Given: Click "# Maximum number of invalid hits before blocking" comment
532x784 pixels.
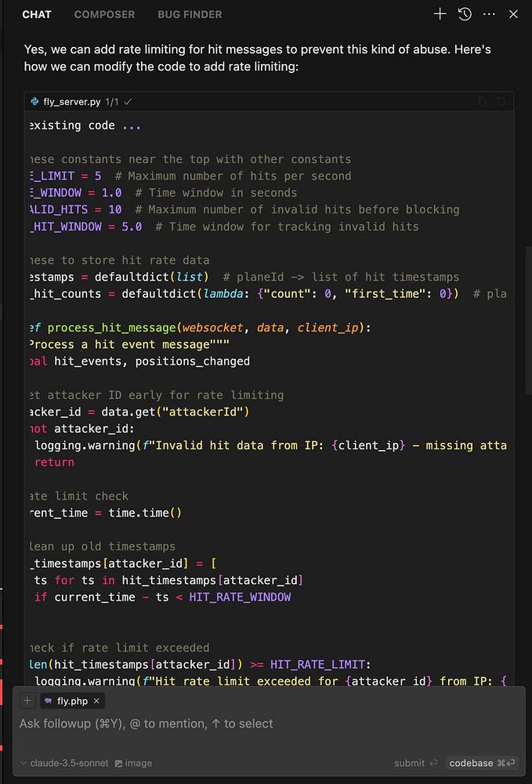Looking at the screenshot, I should [297, 209].
